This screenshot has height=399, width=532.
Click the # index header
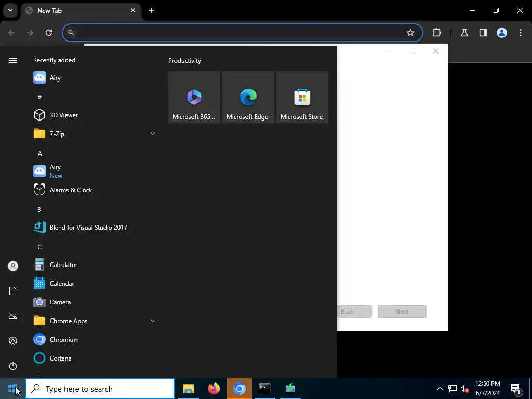[39, 97]
